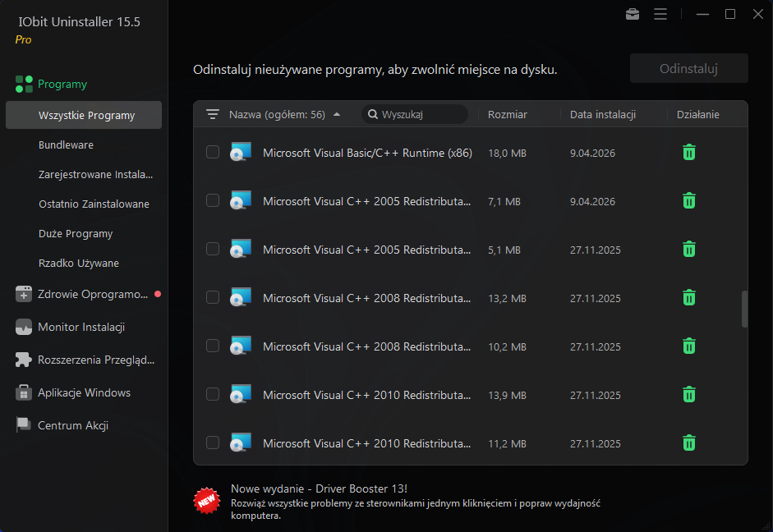Select Wszystkie Programy in sidebar
This screenshot has width=773, height=532.
click(x=84, y=115)
